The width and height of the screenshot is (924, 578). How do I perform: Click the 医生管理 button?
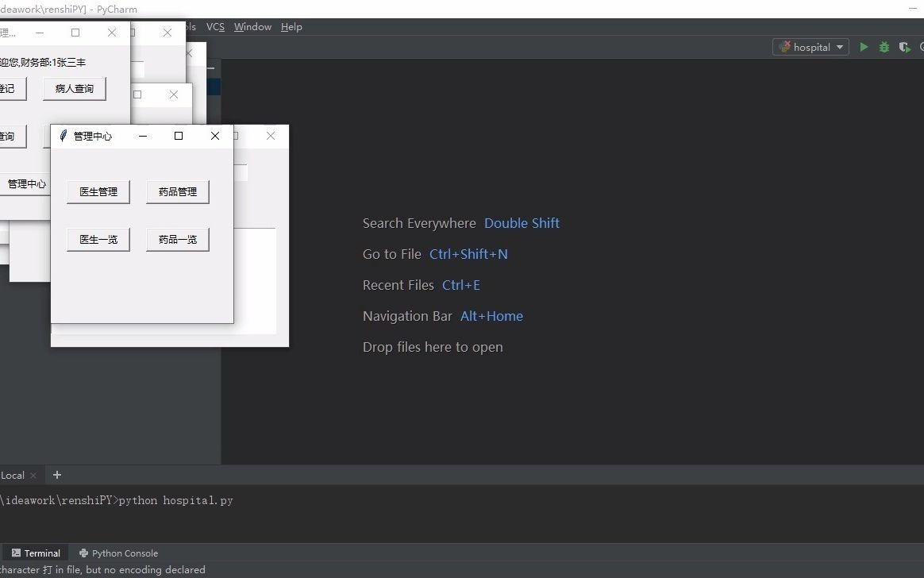(98, 191)
